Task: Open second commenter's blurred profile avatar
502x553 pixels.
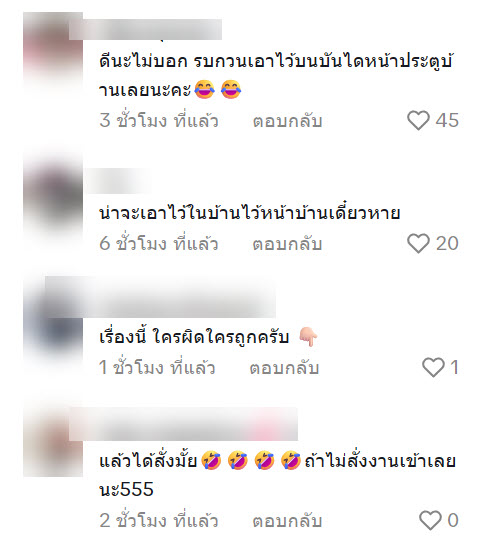Action: [x=53, y=194]
